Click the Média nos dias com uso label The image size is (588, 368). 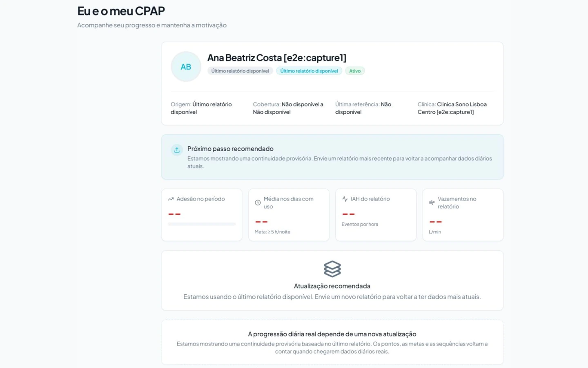coord(288,203)
